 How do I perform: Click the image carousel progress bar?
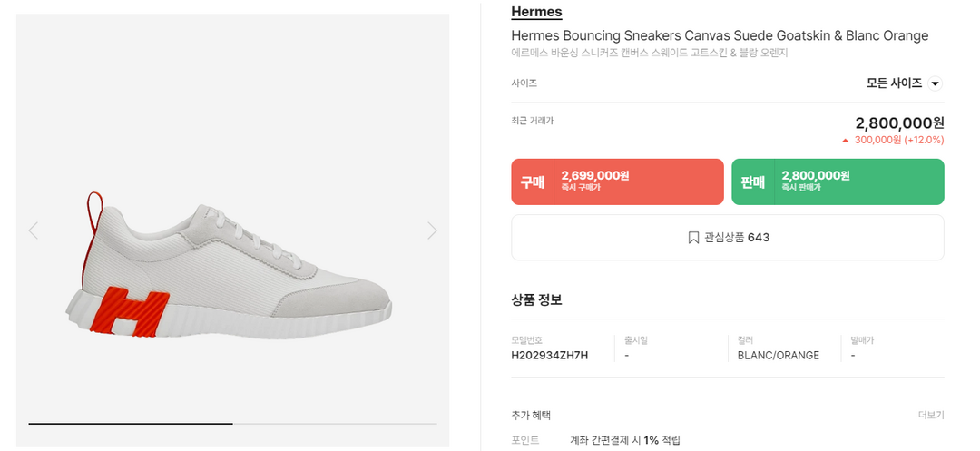[x=232, y=424]
